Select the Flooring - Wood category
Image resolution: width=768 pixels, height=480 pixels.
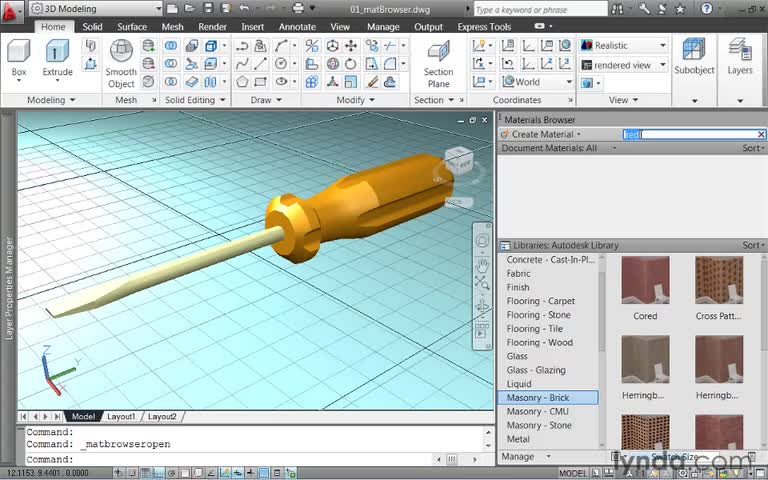(x=539, y=342)
